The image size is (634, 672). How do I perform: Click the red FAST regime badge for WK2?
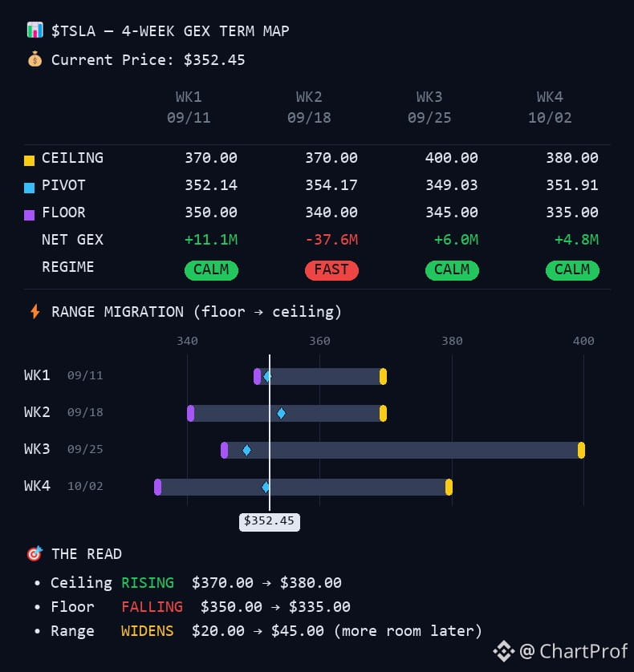coord(331,270)
